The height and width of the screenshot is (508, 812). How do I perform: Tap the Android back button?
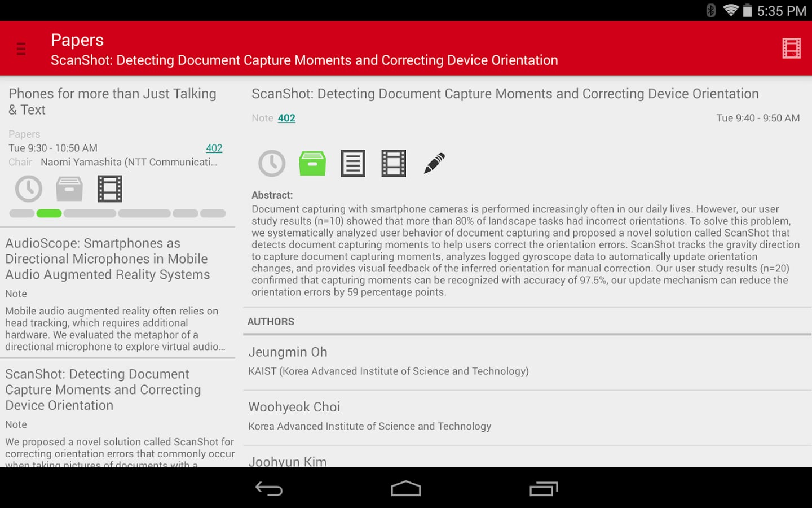coord(269,489)
